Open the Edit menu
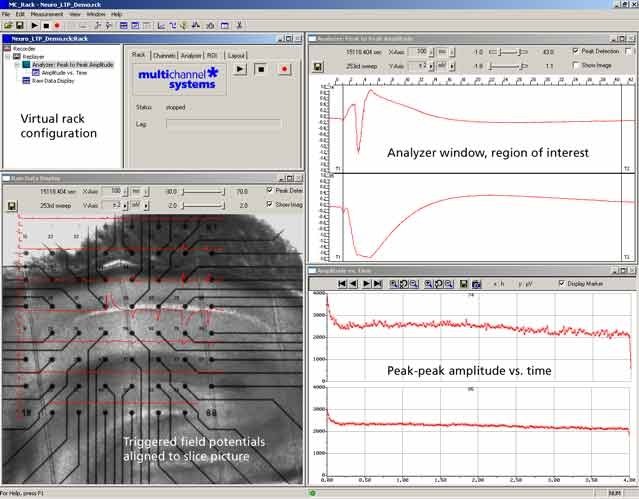This screenshot has width=639, height=499. (x=20, y=14)
